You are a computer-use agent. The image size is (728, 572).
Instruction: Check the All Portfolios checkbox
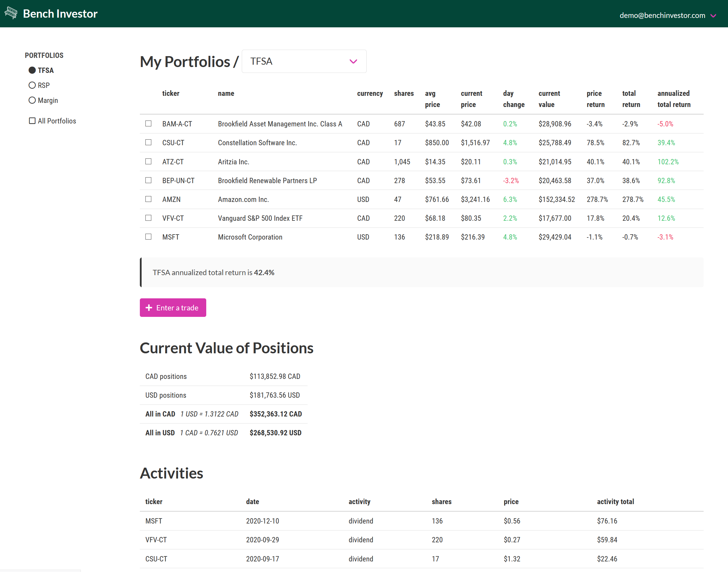tap(32, 121)
